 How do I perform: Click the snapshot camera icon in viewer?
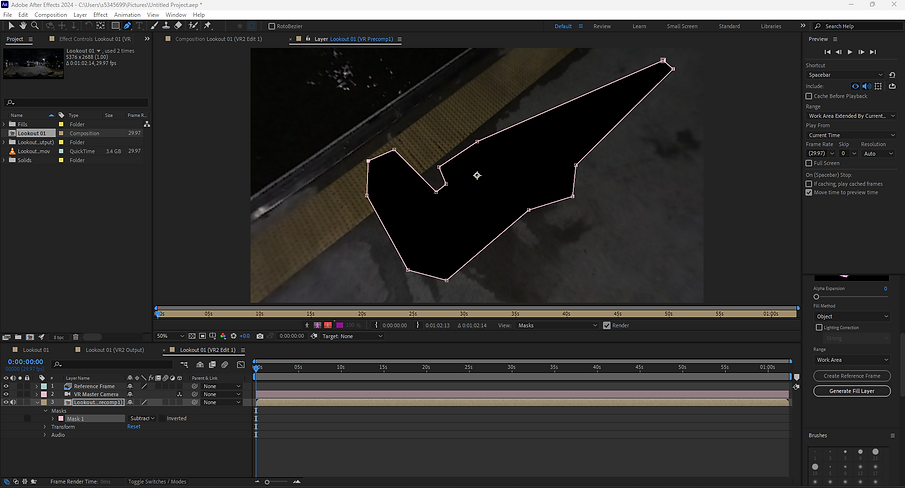tap(260, 336)
